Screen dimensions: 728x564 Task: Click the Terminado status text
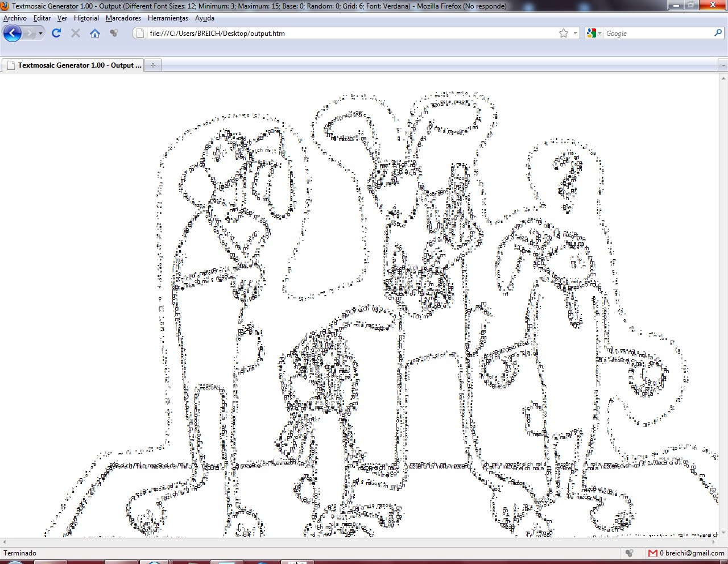20,553
